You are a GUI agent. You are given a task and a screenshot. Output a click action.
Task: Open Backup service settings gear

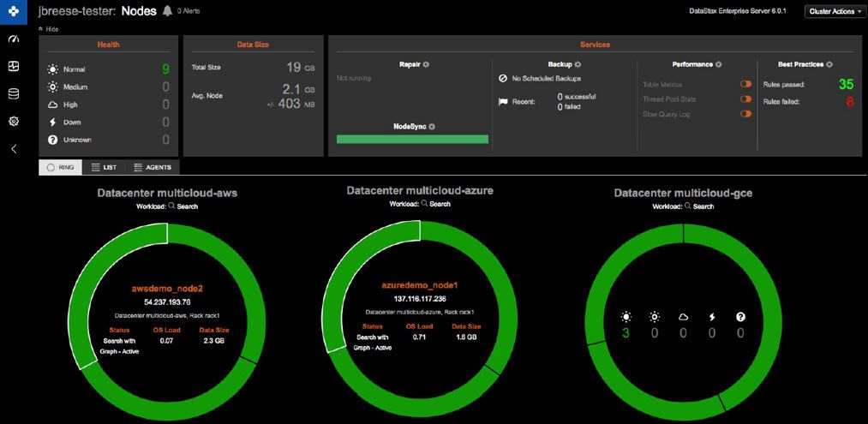tap(578, 64)
